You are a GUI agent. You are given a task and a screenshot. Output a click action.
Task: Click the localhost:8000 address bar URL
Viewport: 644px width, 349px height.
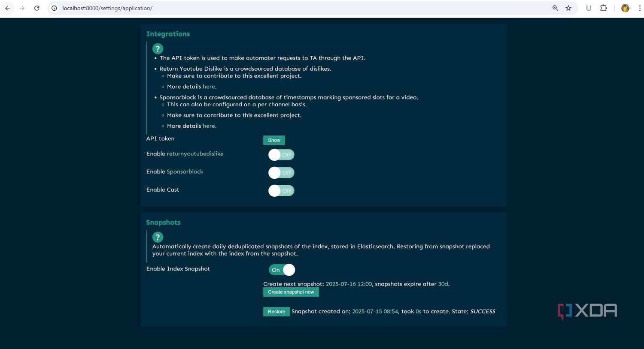click(x=107, y=8)
